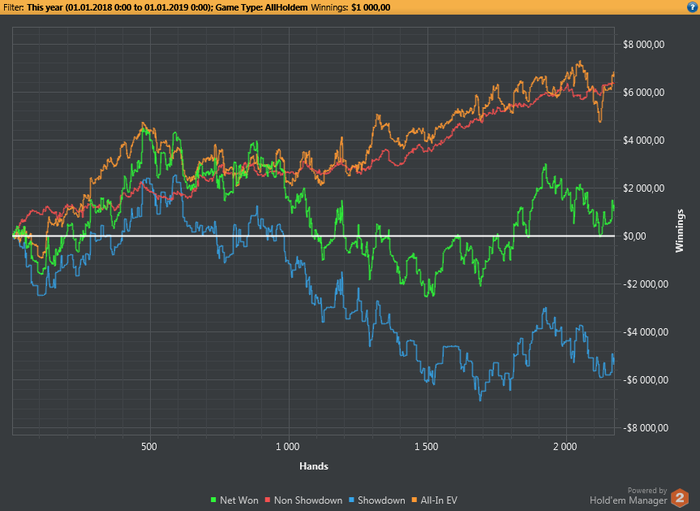The image size is (700, 511).
Task: Click the 1 000 hands axis label
Action: pos(288,447)
